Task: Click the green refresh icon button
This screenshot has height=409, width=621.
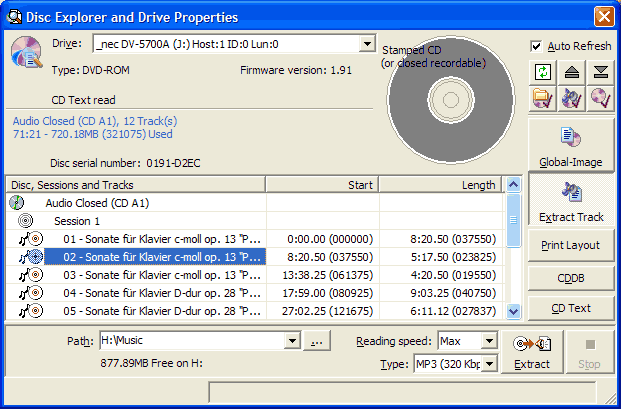Action: click(542, 72)
